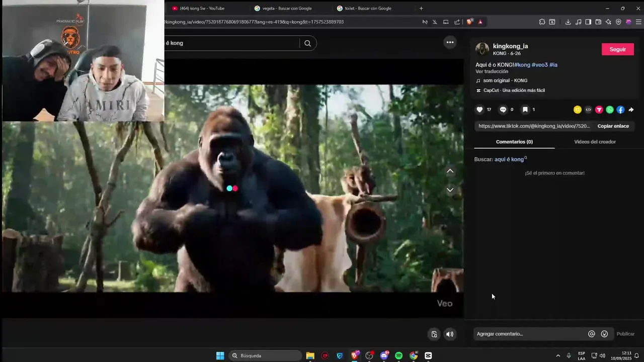Click the TikTok search box

point(231,43)
